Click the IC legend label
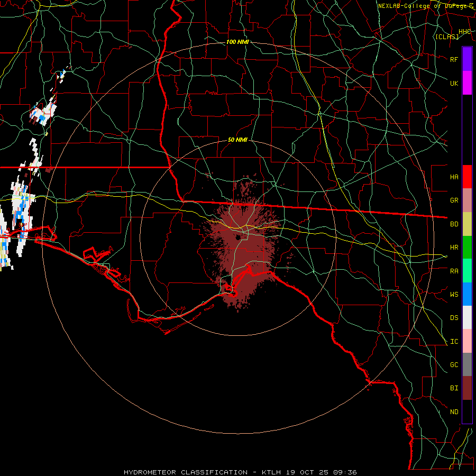476x476 pixels. [x=454, y=341]
